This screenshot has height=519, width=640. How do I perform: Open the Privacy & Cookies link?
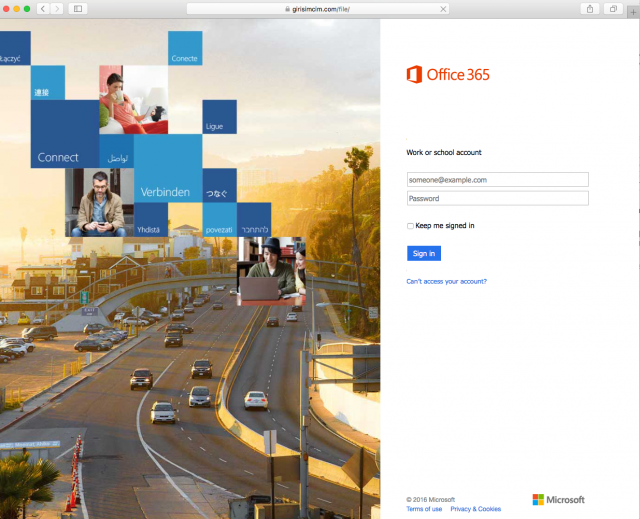476,509
